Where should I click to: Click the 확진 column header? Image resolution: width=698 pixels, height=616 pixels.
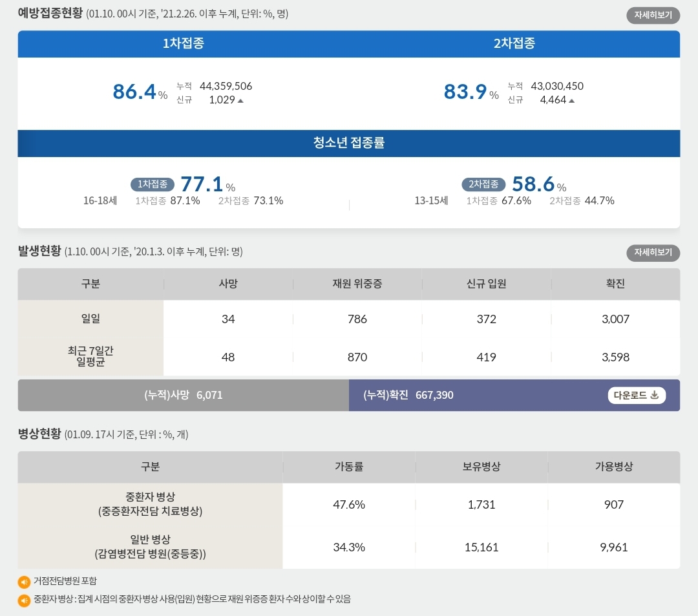(616, 284)
